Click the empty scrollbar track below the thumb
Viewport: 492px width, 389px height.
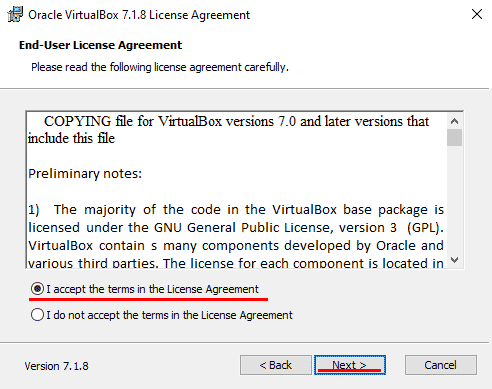(x=454, y=199)
